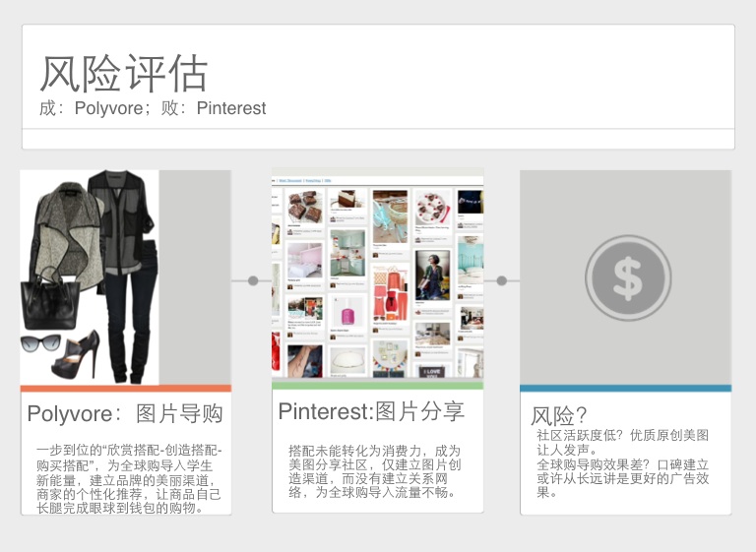
Task: Select the slide title 风险评估
Action: point(124,73)
